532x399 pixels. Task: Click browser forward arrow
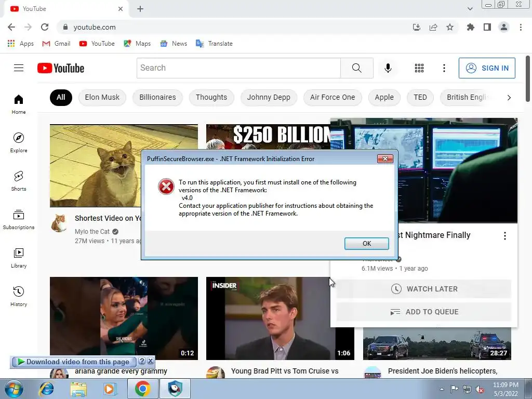click(28, 27)
